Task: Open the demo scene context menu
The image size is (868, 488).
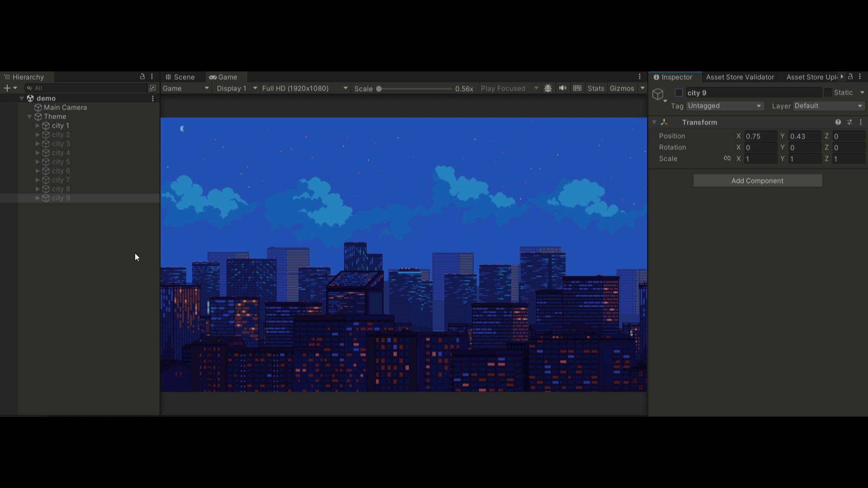Action: tap(153, 99)
